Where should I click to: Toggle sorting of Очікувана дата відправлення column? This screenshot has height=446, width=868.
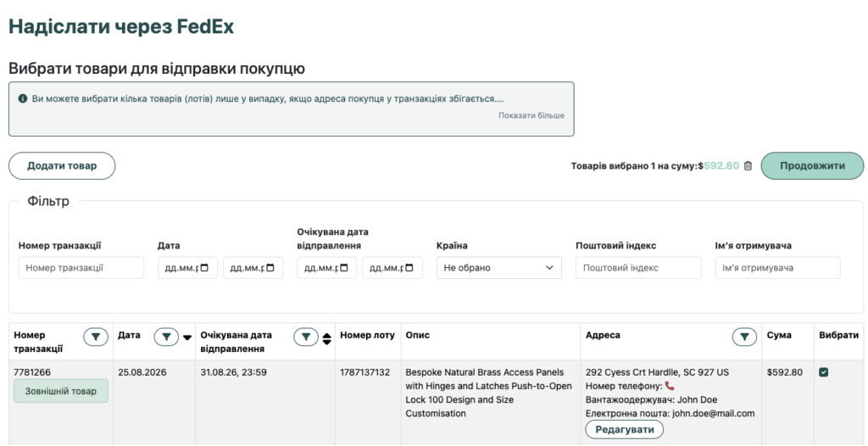(x=326, y=338)
